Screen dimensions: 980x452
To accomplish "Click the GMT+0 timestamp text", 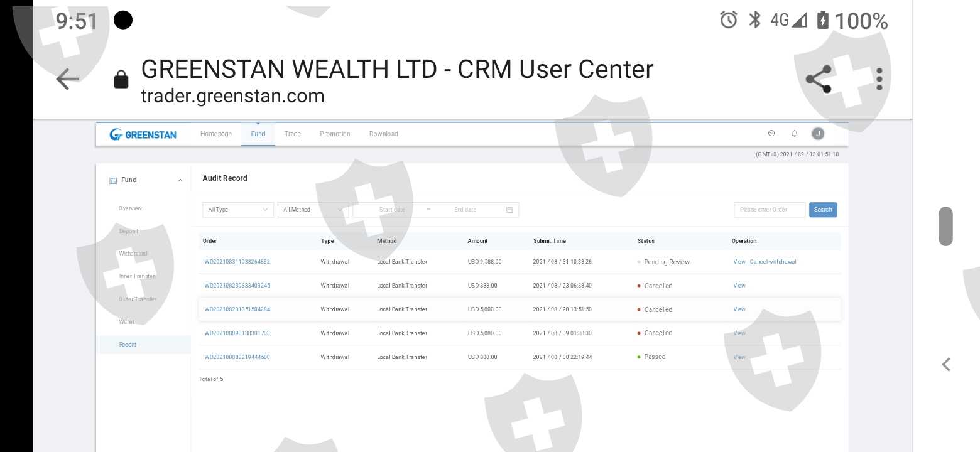I will 797,154.
